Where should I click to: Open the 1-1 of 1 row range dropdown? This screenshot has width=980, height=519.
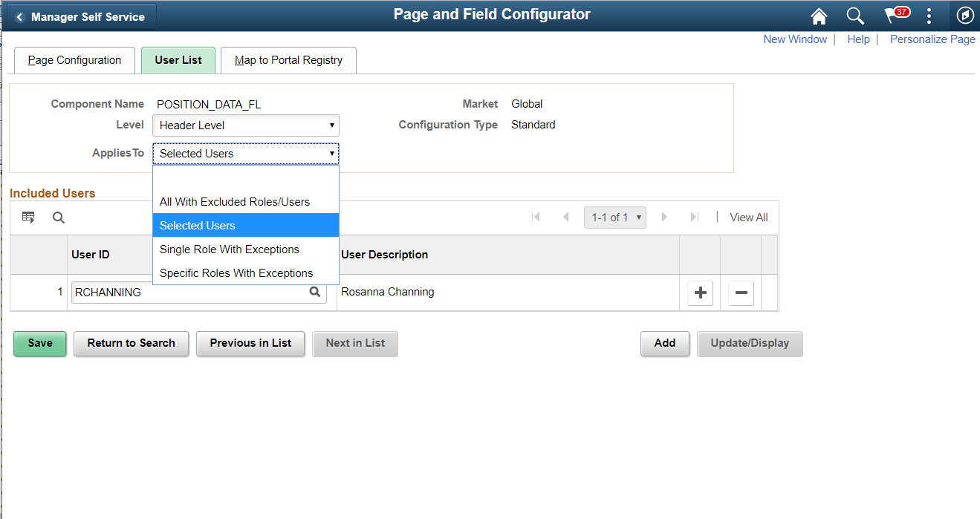pyautogui.click(x=615, y=218)
